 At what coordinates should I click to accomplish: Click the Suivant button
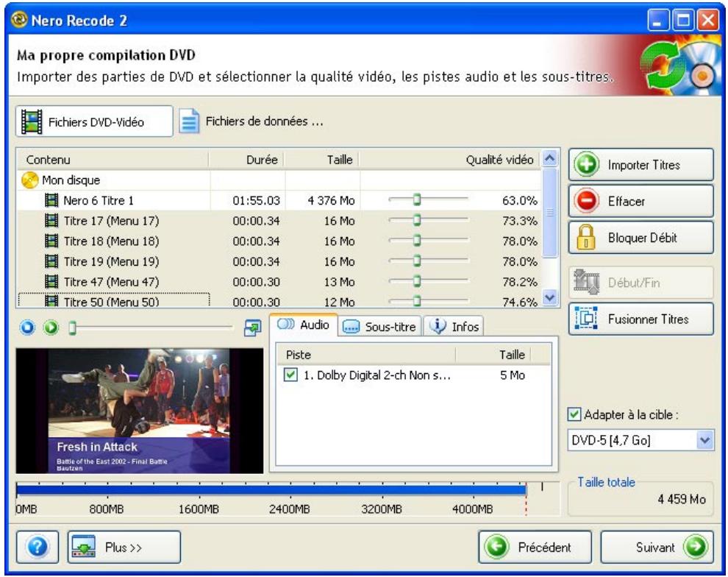coord(657,547)
